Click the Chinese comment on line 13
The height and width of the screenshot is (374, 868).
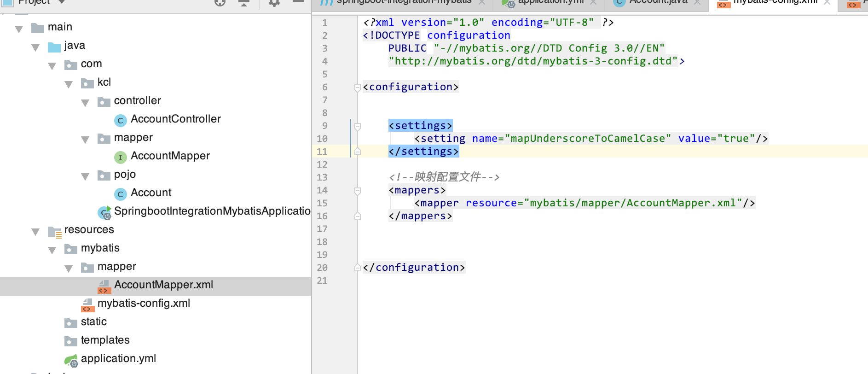444,177
